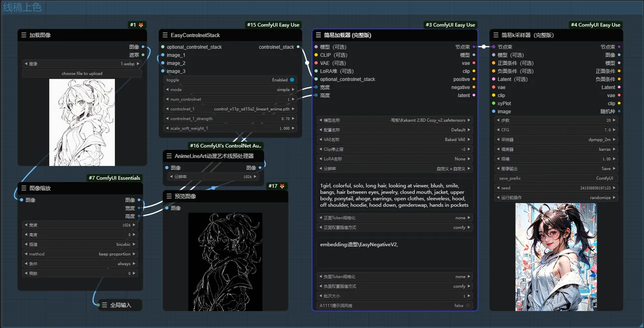Image resolution: width=644 pixels, height=328 pixels.
Task: Click the 加载图像 node menu icon
Action: coord(23,35)
